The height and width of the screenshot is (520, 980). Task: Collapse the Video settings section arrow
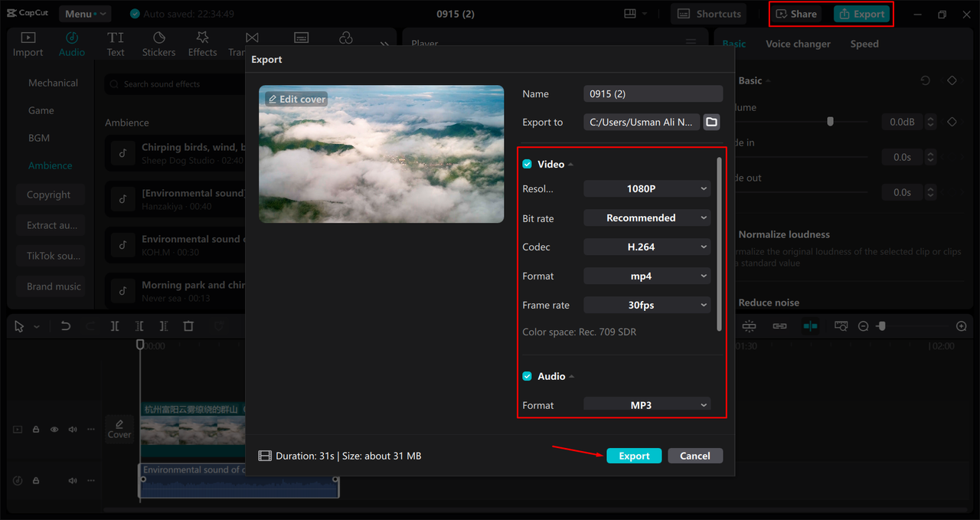[x=570, y=165]
